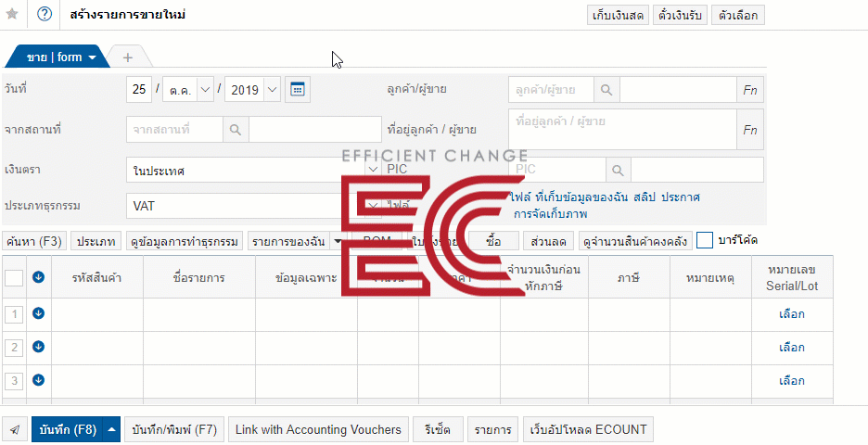Click the ตั๋วเงินรับ button
The width and height of the screenshot is (868, 445).
[680, 16]
